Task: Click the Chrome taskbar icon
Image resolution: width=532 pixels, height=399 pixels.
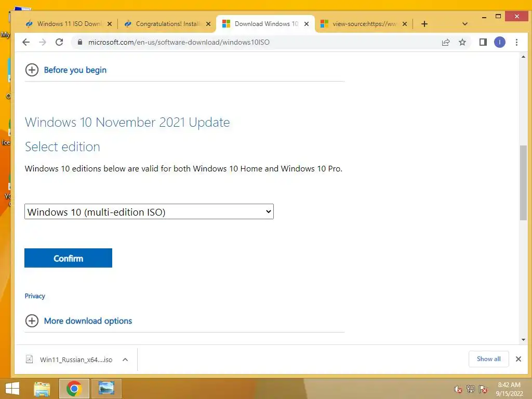Action: pyautogui.click(x=74, y=389)
